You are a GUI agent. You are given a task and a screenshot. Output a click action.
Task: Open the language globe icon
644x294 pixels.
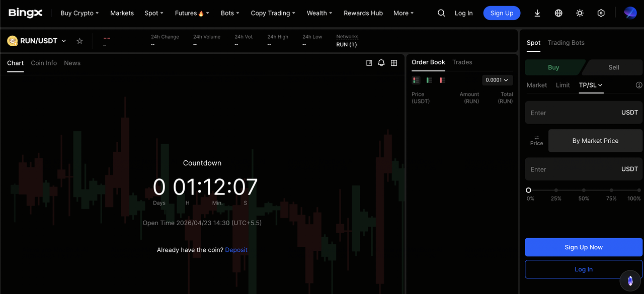pyautogui.click(x=558, y=13)
